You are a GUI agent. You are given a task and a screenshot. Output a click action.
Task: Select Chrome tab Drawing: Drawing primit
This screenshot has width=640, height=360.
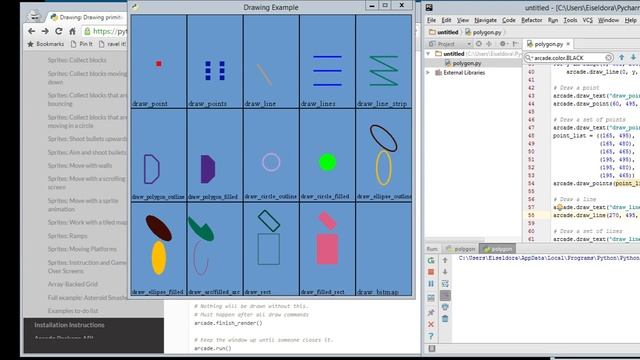pyautogui.click(x=87, y=17)
